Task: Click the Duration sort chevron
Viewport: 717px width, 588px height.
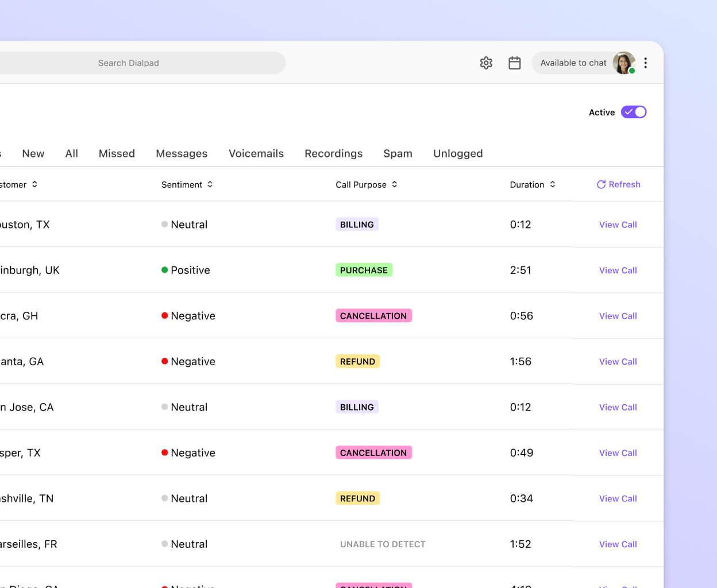Action: 553,184
